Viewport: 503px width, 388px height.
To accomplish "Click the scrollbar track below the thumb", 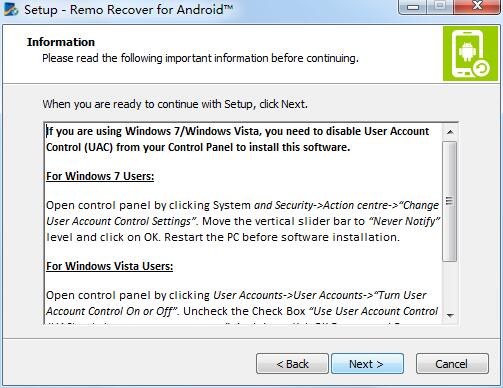I will (450, 284).
